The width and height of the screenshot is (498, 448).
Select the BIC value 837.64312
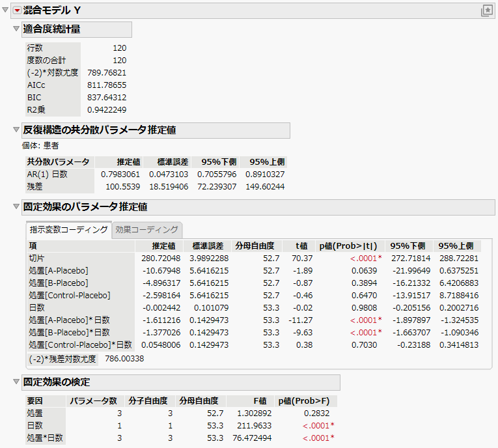pos(107,98)
